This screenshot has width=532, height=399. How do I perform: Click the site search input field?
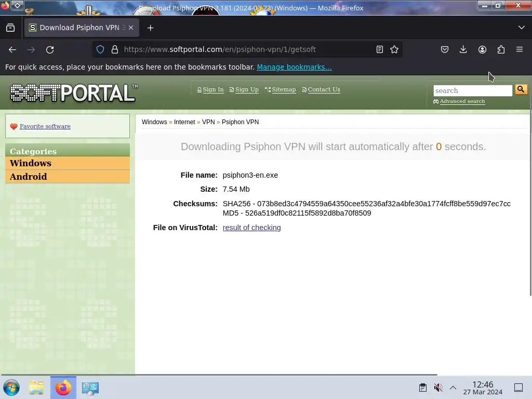473,90
